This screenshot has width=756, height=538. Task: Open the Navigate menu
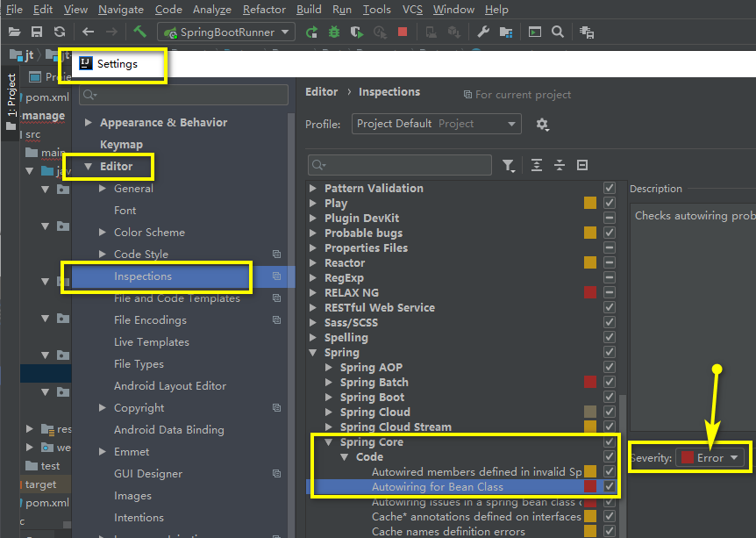121,9
